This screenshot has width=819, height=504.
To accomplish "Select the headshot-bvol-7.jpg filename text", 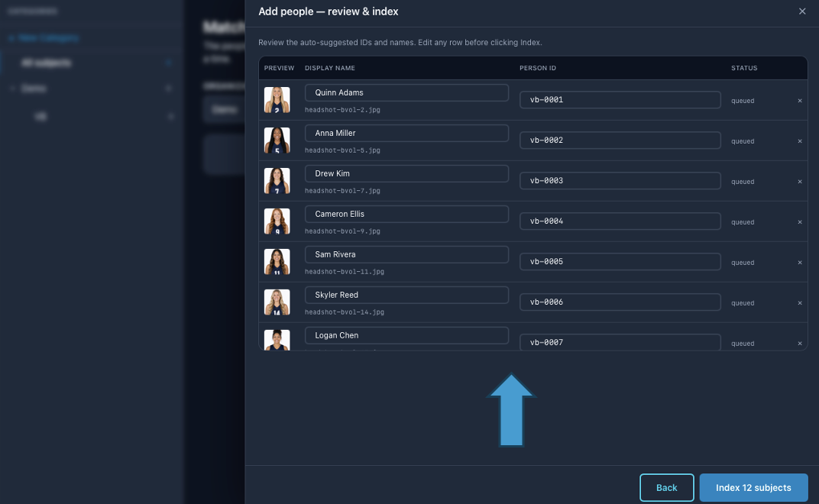I will coord(342,191).
